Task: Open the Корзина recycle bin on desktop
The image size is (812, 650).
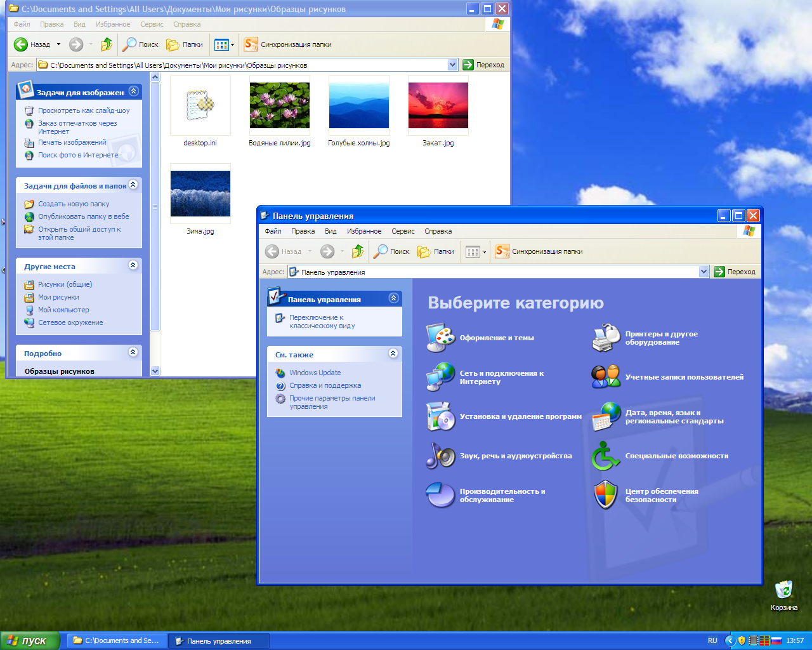Action: click(x=784, y=590)
